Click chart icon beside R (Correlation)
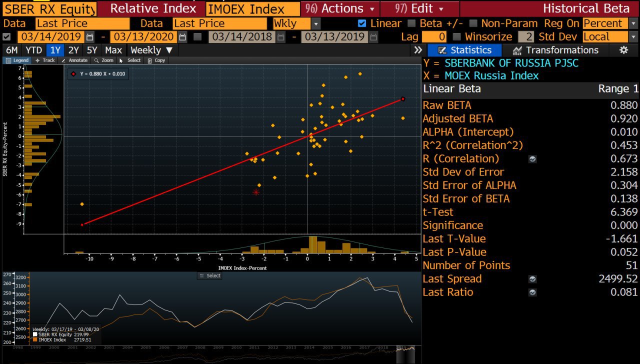Viewport: 640px width, 364px height. [533, 159]
